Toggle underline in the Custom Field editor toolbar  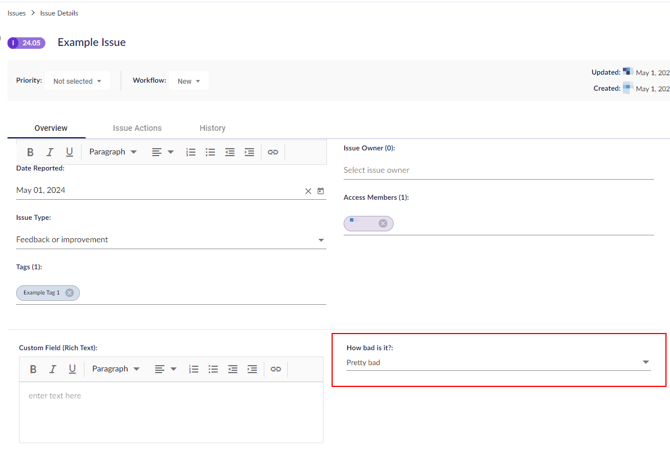pos(72,369)
